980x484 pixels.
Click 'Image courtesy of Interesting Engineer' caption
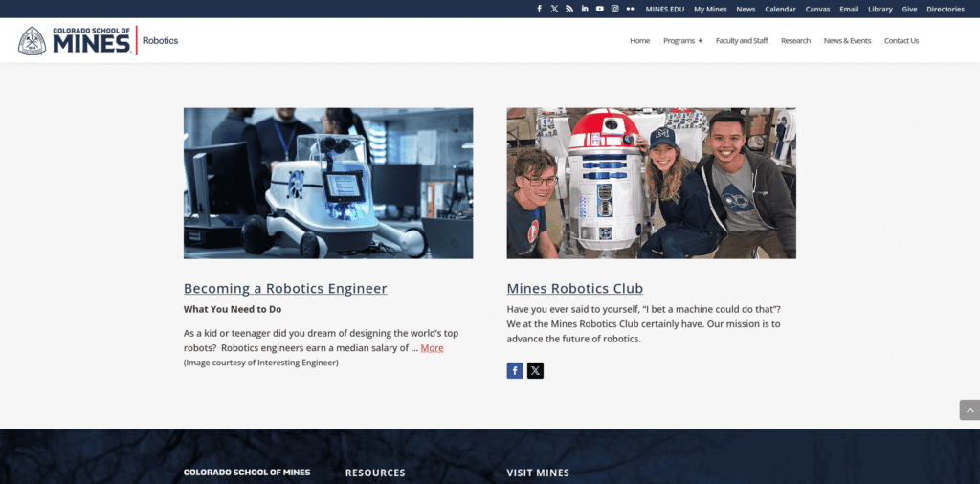pos(260,363)
